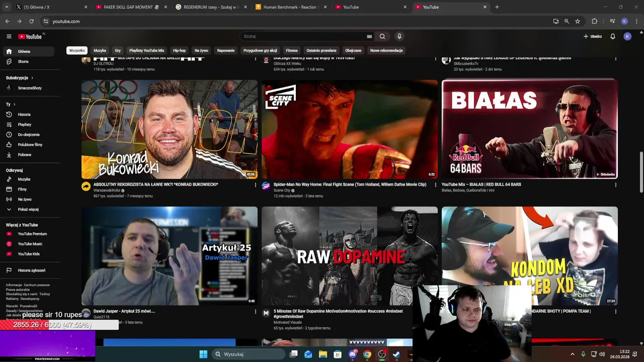Screen dimensions: 644x362
Task: Start voice search with microphone icon
Action: 399,36
